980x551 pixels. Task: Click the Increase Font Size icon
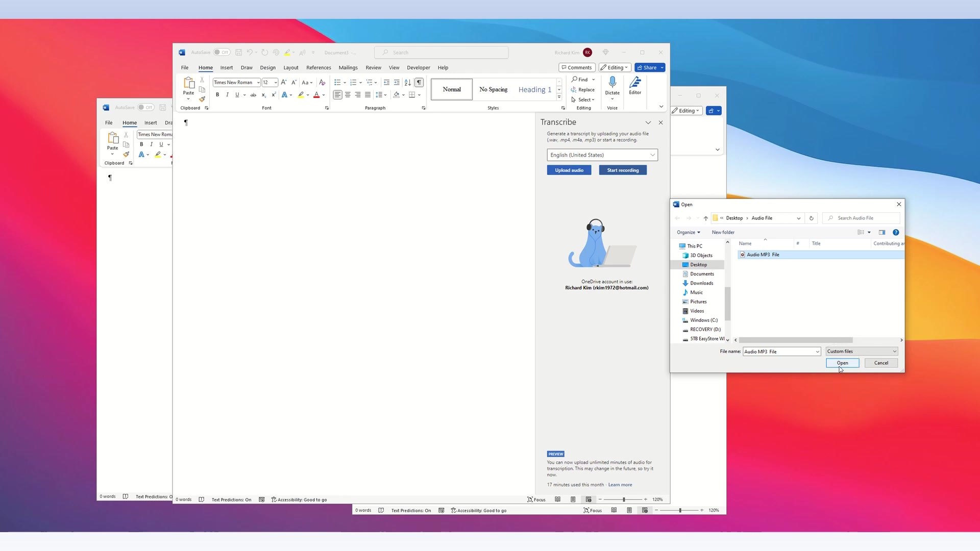284,82
